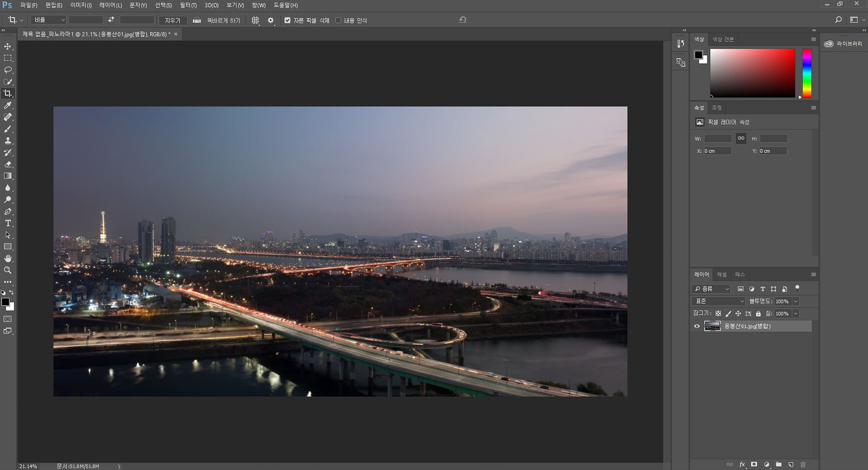This screenshot has height=470, width=868.
Task: Click the rainbow hue slider strip
Action: 806,73
